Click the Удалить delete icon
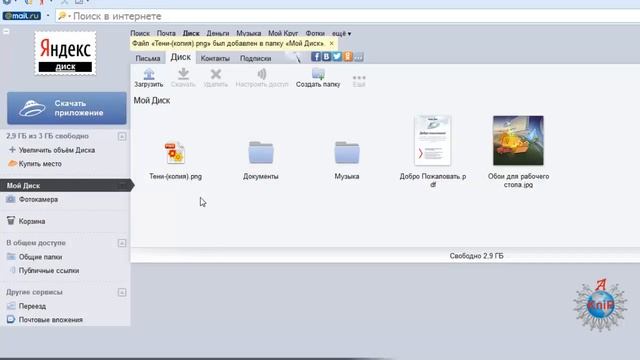The image size is (640, 360). click(216, 74)
